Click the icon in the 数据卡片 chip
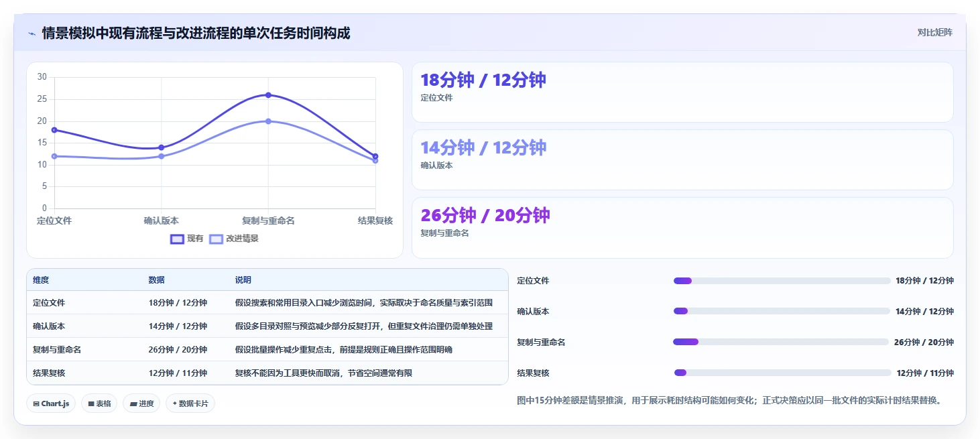Image resolution: width=980 pixels, height=439 pixels. pos(175,403)
